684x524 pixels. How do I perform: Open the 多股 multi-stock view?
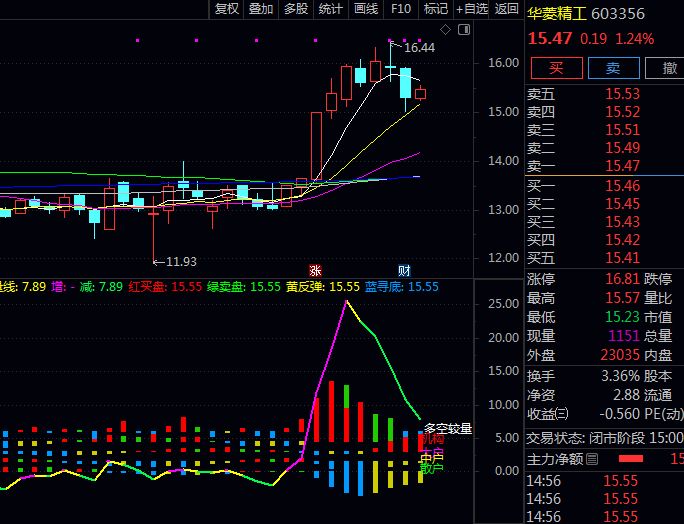[296, 9]
